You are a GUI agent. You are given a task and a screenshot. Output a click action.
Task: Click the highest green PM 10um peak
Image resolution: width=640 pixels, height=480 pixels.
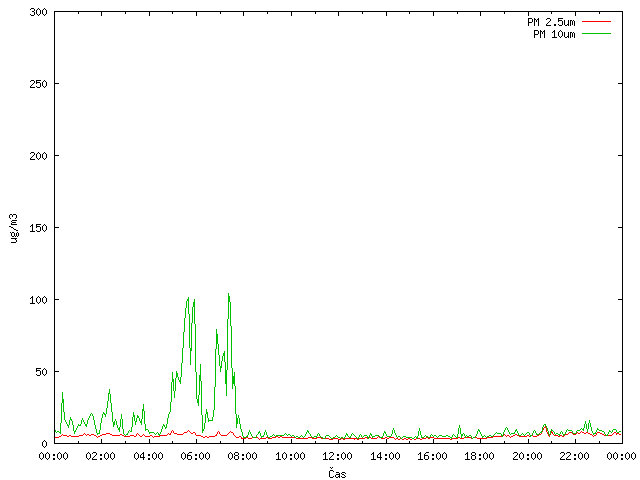point(229,294)
